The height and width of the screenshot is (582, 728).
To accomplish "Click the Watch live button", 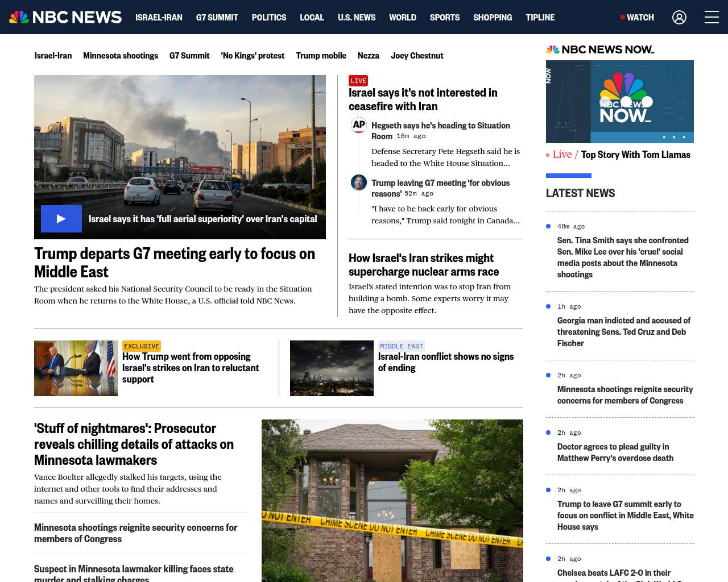I will click(638, 18).
